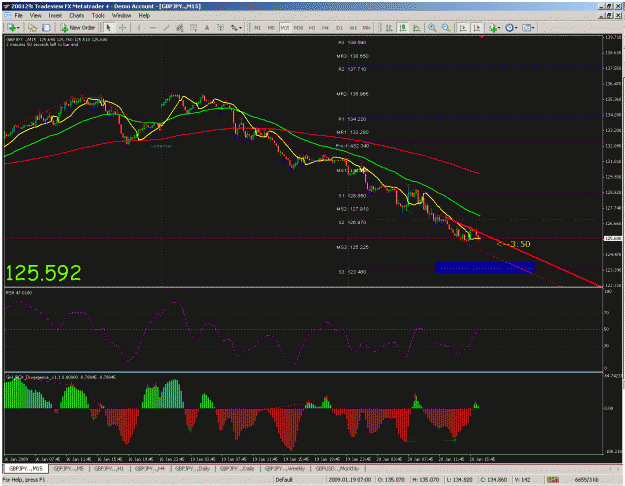The image size is (625, 486).
Task: Switch timeframe to M5
Action: [x=271, y=28]
